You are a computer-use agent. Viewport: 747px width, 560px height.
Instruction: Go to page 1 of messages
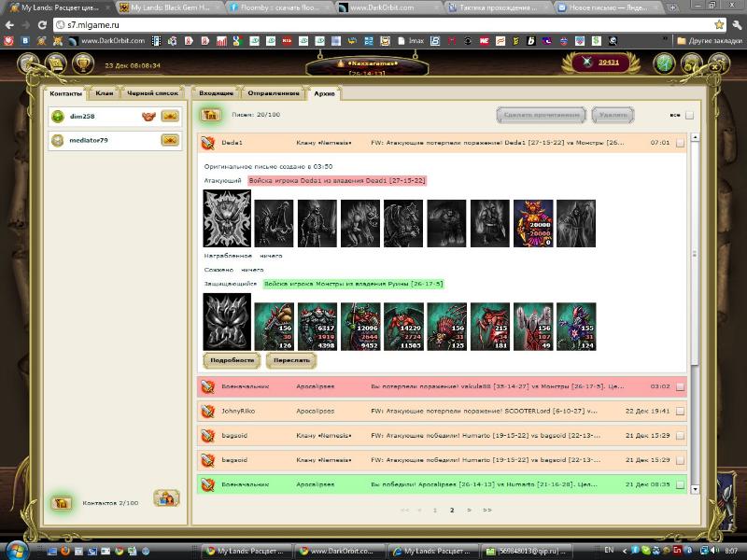click(435, 510)
